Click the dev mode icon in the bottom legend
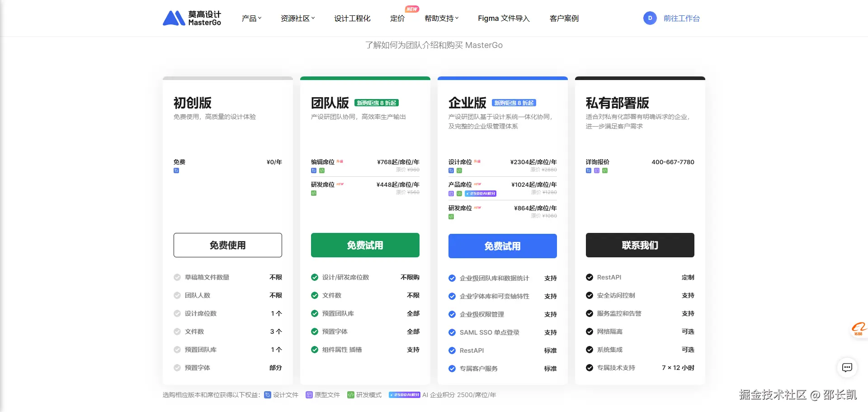This screenshot has width=868, height=412. [x=350, y=395]
